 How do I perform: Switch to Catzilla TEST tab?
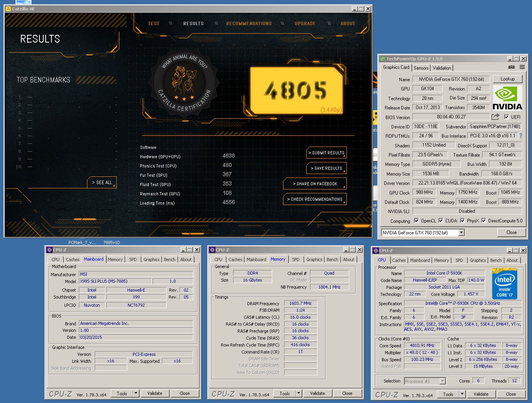tap(153, 24)
